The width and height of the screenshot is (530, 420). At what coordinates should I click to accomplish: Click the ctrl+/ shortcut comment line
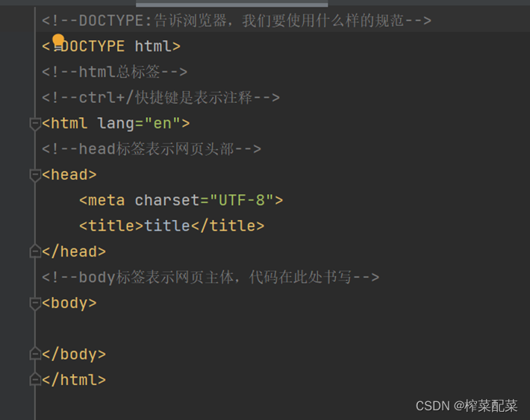(x=160, y=97)
